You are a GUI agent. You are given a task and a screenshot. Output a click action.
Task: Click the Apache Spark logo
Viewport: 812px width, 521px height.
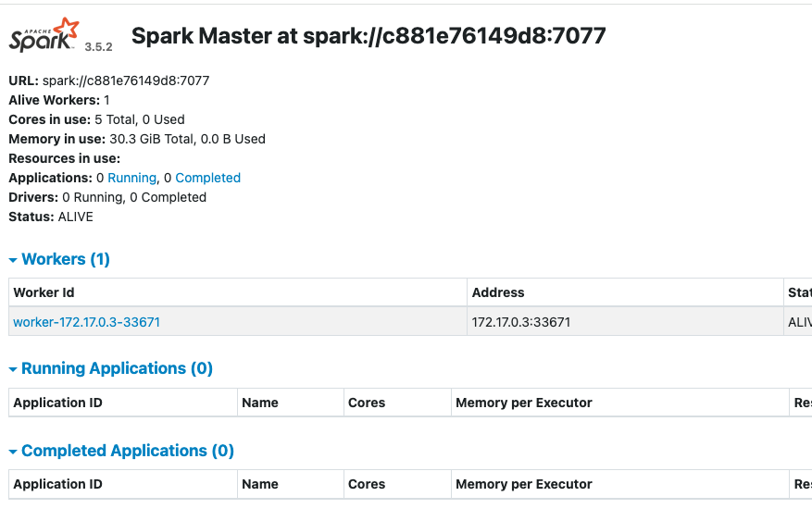coord(44,34)
